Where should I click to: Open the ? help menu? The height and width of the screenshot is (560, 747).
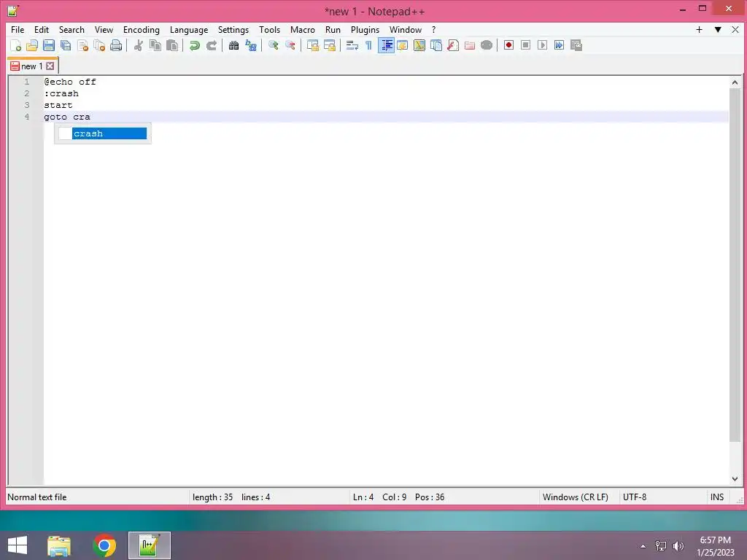click(x=433, y=29)
